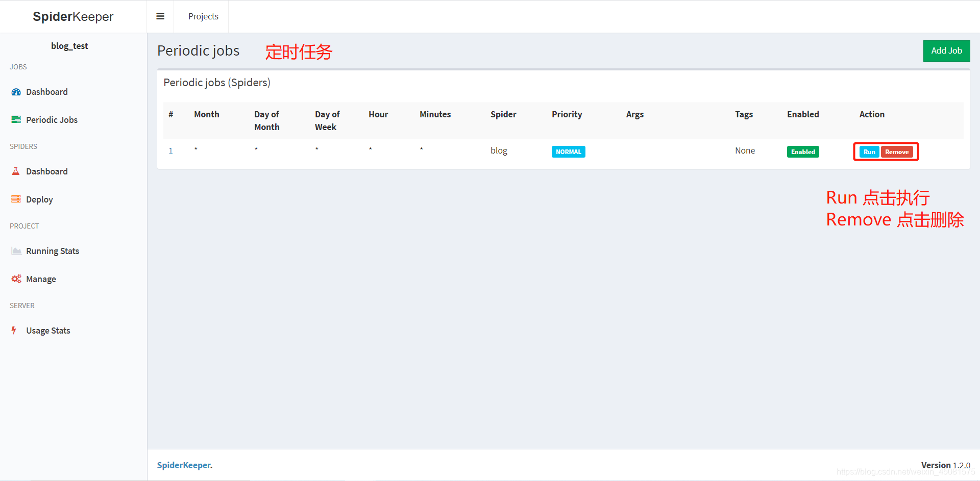Run the blog periodic job
The height and width of the screenshot is (481, 980).
pyautogui.click(x=869, y=152)
